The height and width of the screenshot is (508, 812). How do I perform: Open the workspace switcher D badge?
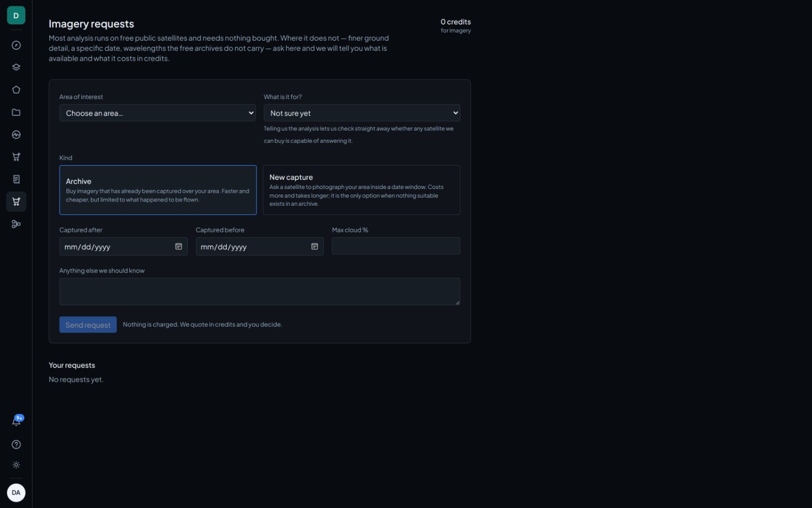16,16
